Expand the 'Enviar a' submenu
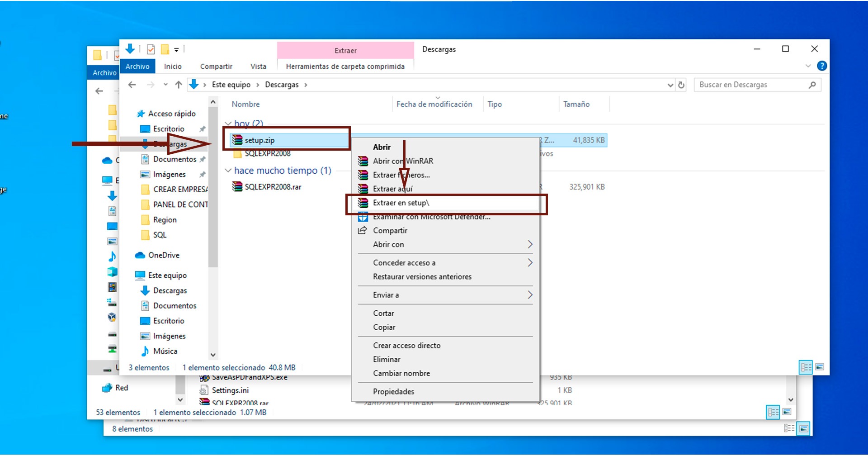This screenshot has height=456, width=868. (x=530, y=295)
